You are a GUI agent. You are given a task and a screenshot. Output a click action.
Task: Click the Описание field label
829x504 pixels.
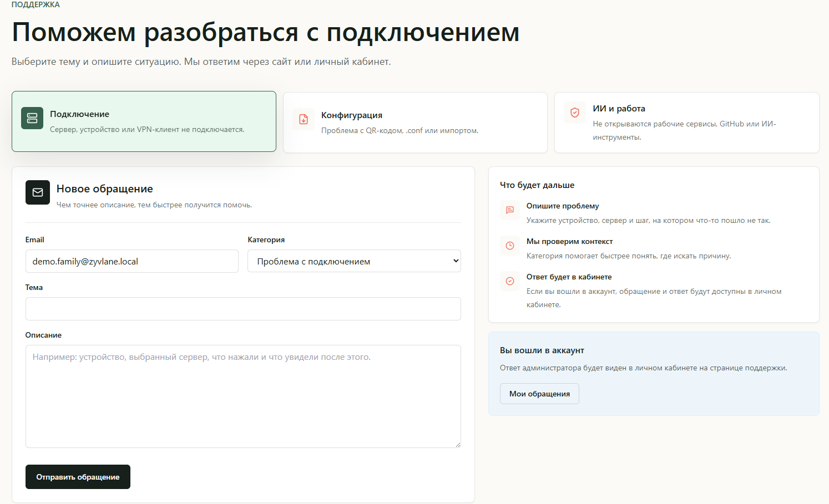click(43, 335)
